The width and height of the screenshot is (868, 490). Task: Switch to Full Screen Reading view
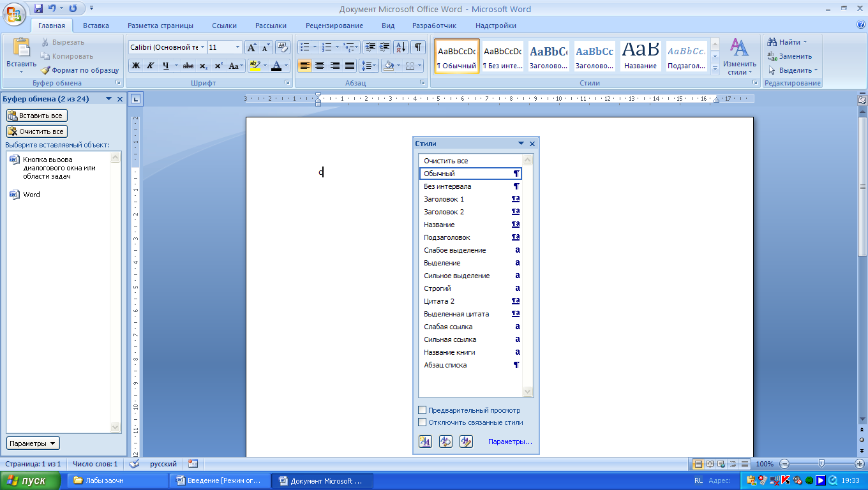tap(710, 464)
